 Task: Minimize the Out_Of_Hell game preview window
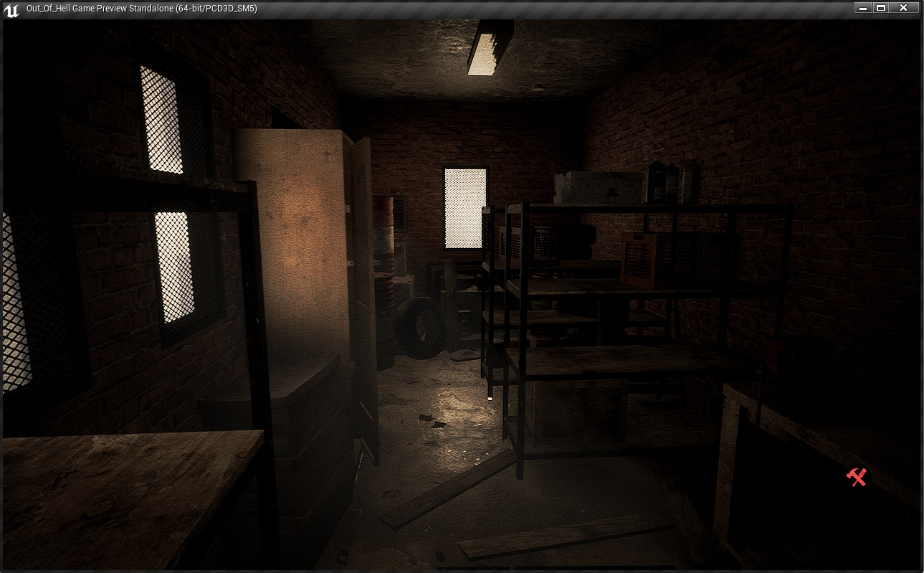pos(863,8)
